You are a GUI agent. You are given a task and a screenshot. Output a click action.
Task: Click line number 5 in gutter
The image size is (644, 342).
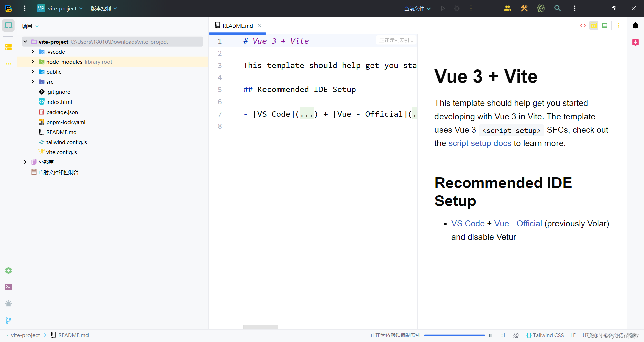(x=220, y=90)
